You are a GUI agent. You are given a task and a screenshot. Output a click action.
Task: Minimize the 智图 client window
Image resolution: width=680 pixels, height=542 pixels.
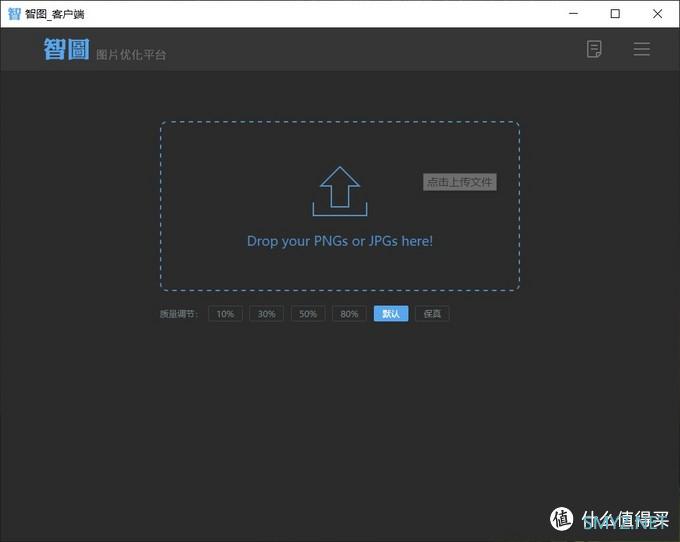coord(573,14)
